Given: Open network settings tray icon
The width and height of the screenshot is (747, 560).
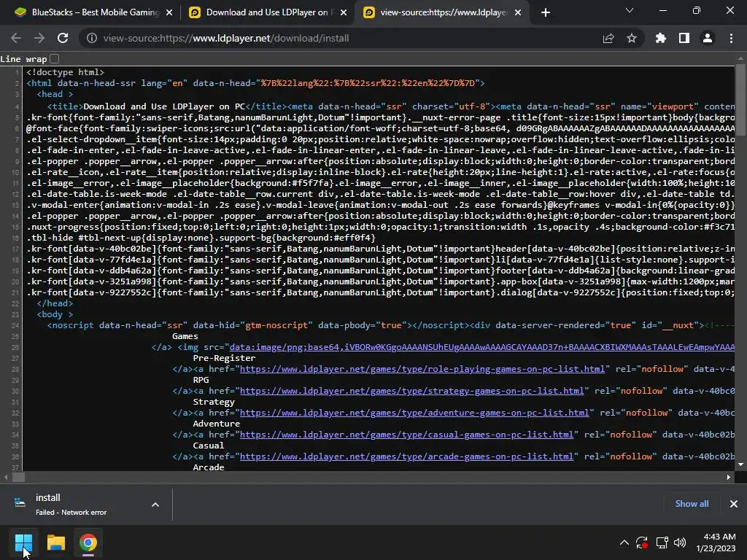Looking at the screenshot, I should [x=662, y=542].
